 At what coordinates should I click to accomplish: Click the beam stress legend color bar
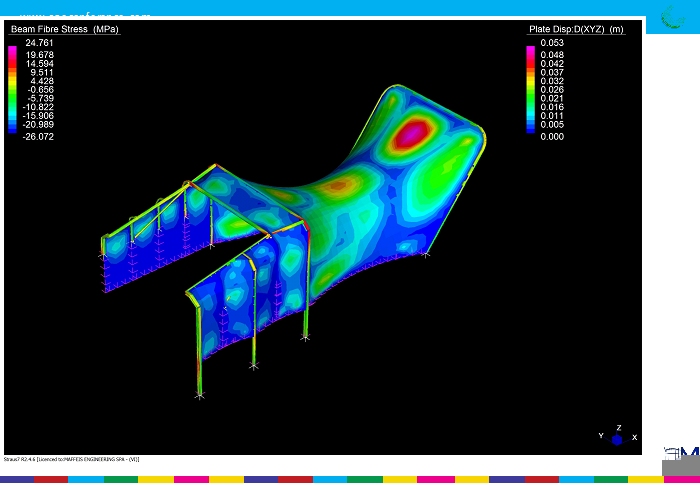(12, 89)
